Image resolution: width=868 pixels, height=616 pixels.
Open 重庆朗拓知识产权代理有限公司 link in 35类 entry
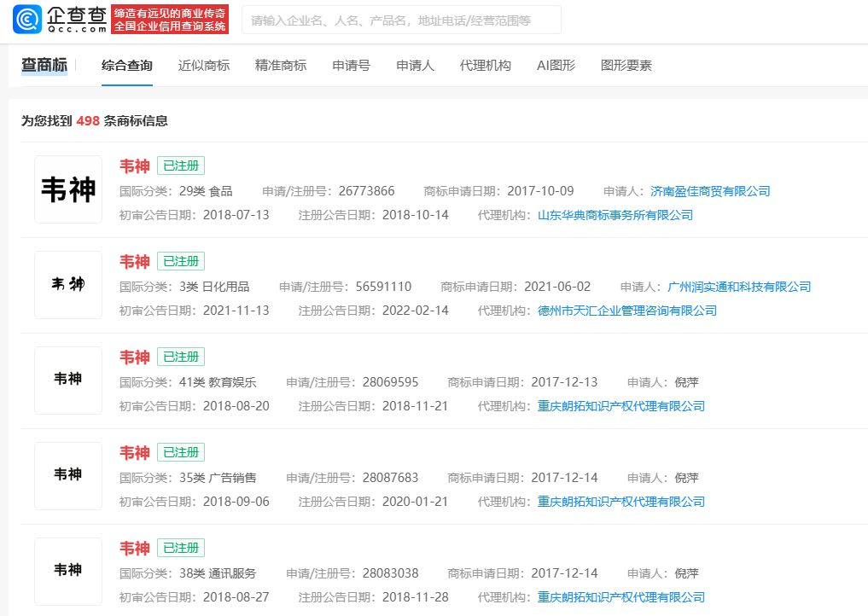[x=621, y=502]
